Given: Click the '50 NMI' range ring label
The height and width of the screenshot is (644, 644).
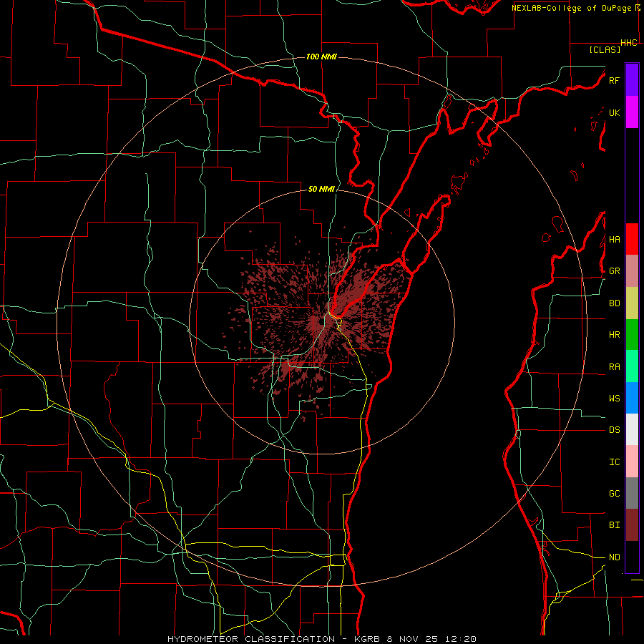Looking at the screenshot, I should [x=321, y=190].
